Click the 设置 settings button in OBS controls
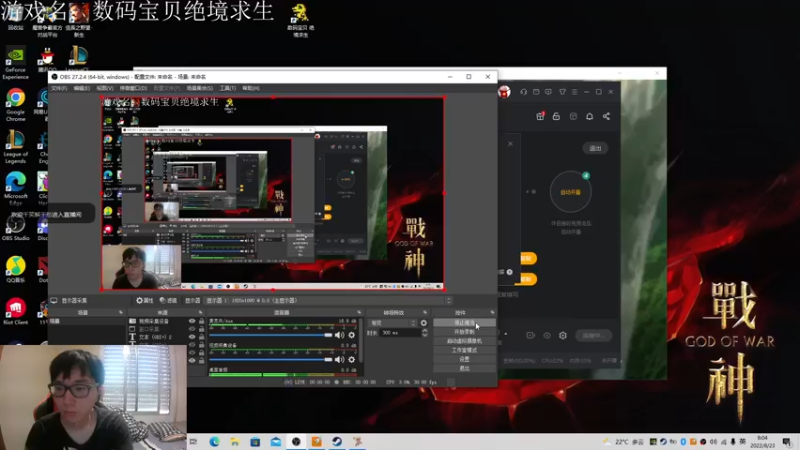The image size is (800, 450). pyautogui.click(x=464, y=359)
